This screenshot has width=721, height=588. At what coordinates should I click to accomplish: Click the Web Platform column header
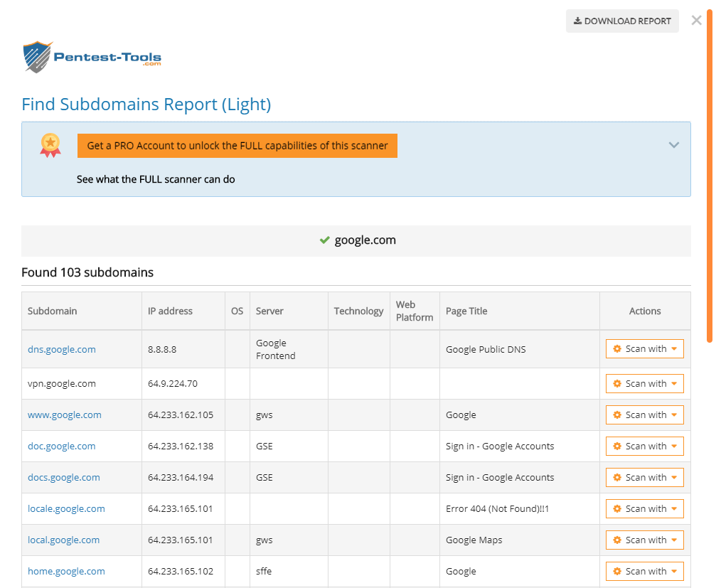415,311
